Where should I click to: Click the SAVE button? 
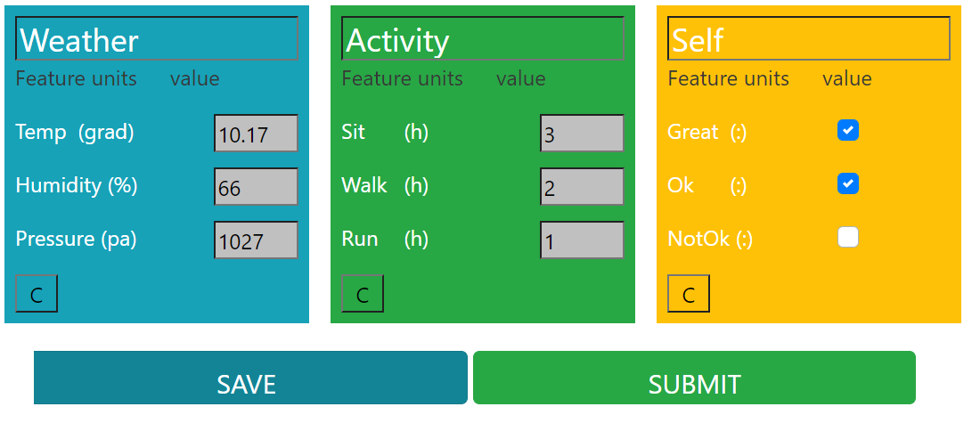[250, 378]
